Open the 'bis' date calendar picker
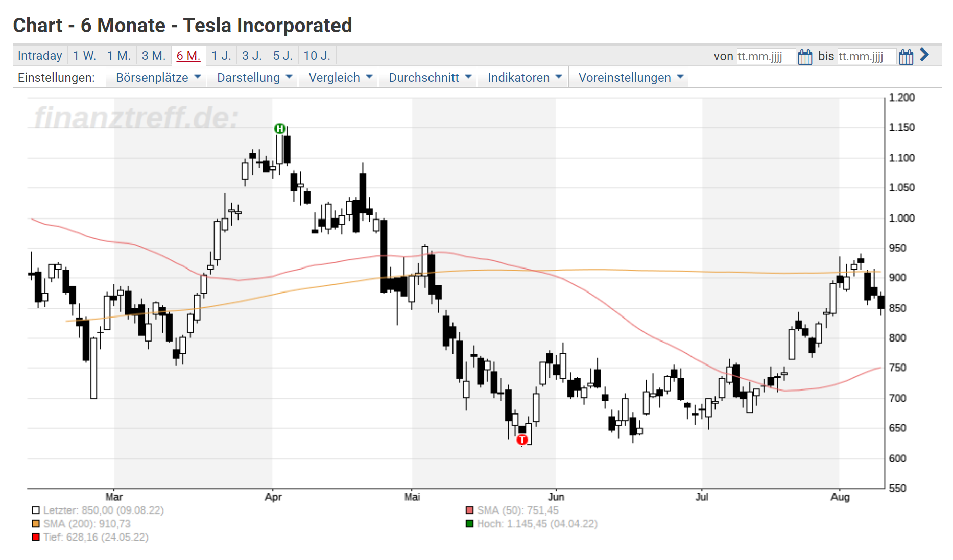953x560 pixels. [906, 56]
